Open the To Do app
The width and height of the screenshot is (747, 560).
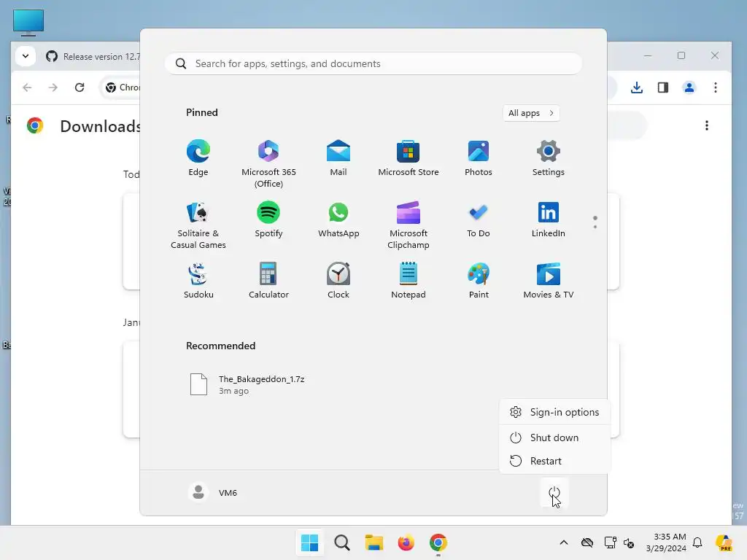(x=479, y=220)
